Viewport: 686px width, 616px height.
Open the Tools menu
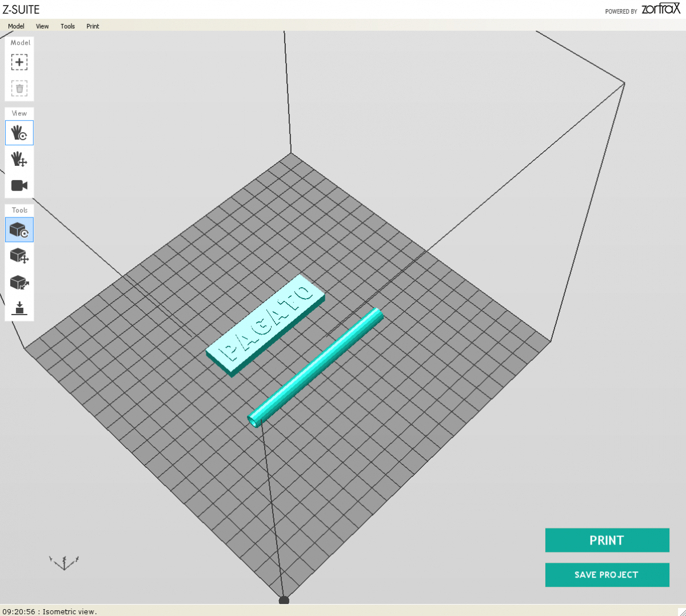point(67,26)
